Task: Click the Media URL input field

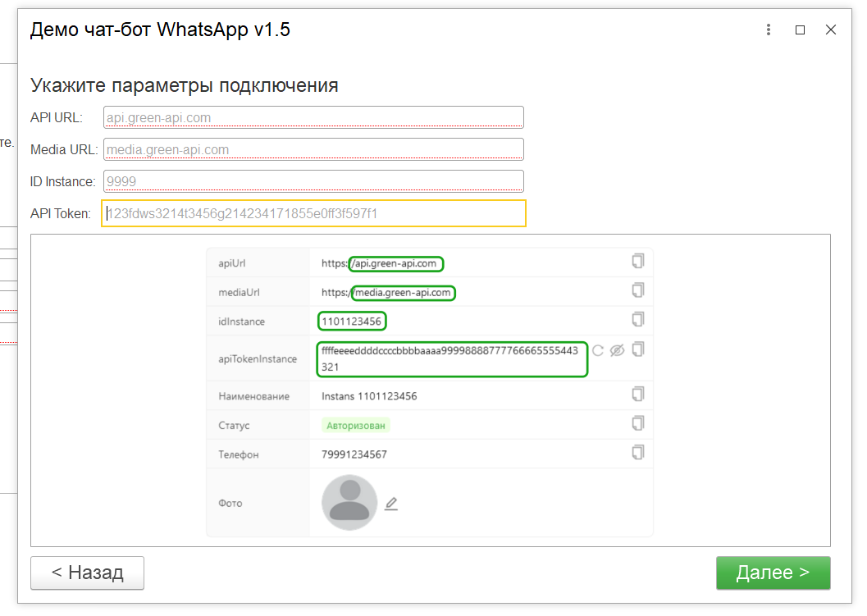Action: coord(313,148)
